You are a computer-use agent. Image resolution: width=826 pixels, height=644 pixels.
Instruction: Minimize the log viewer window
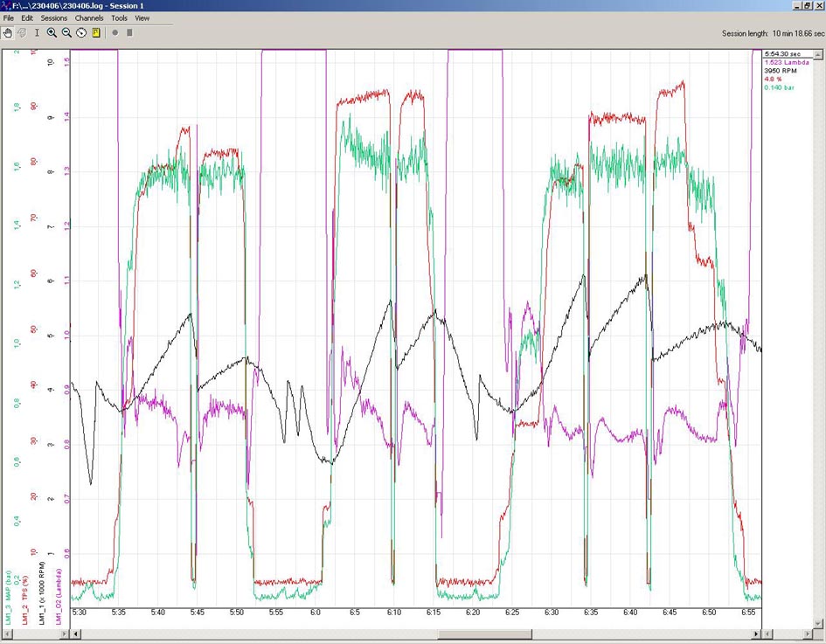(798, 6)
